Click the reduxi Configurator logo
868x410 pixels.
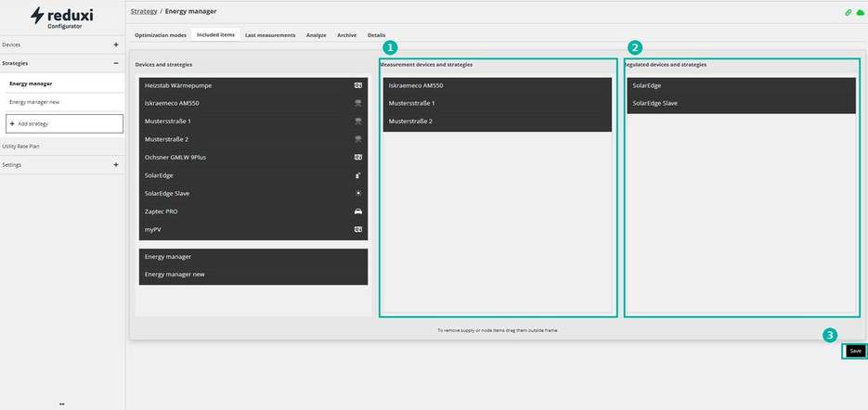point(62,17)
